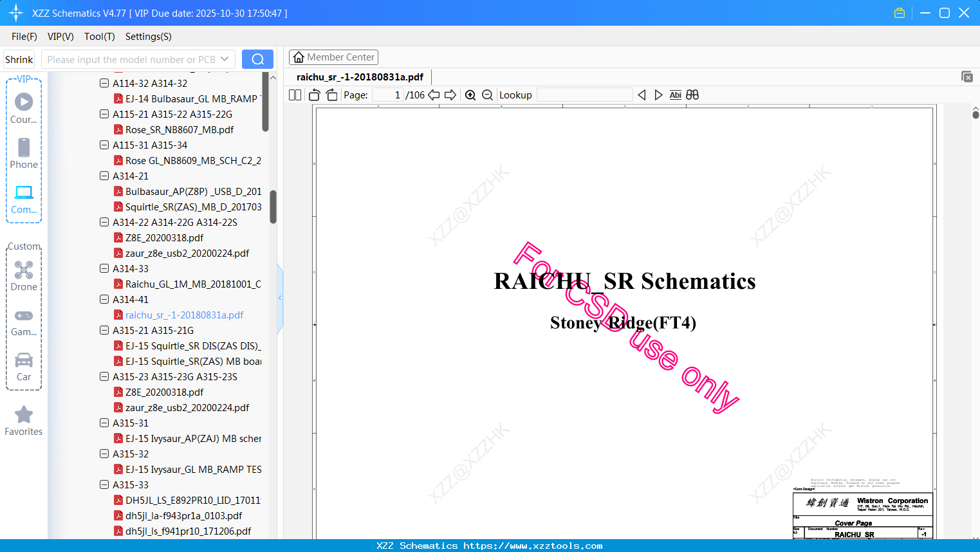
Task: Open EJ-15 Ivysaur_GL MB_RAMP TES file
Action: pos(193,469)
